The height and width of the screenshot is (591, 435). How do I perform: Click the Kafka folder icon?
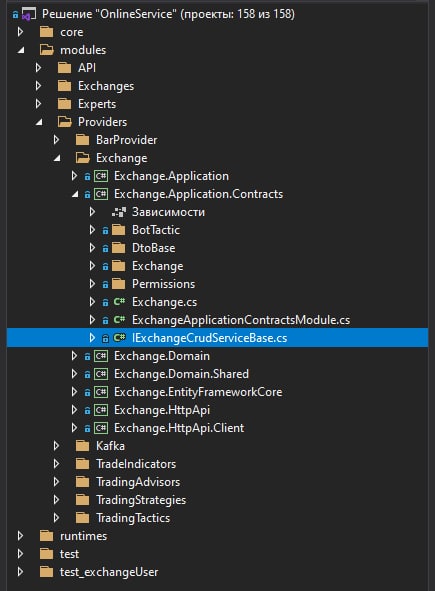[82, 446]
